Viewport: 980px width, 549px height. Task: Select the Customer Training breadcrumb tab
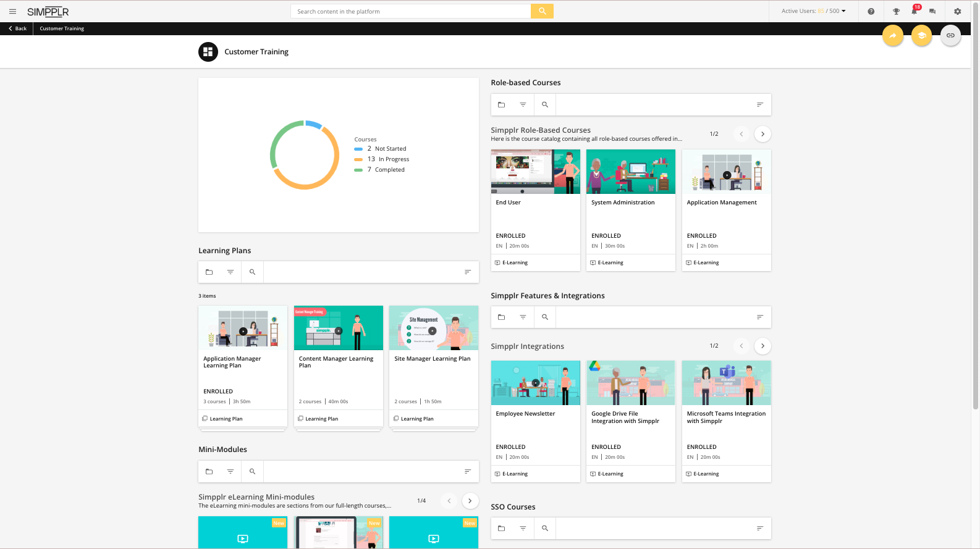62,28
